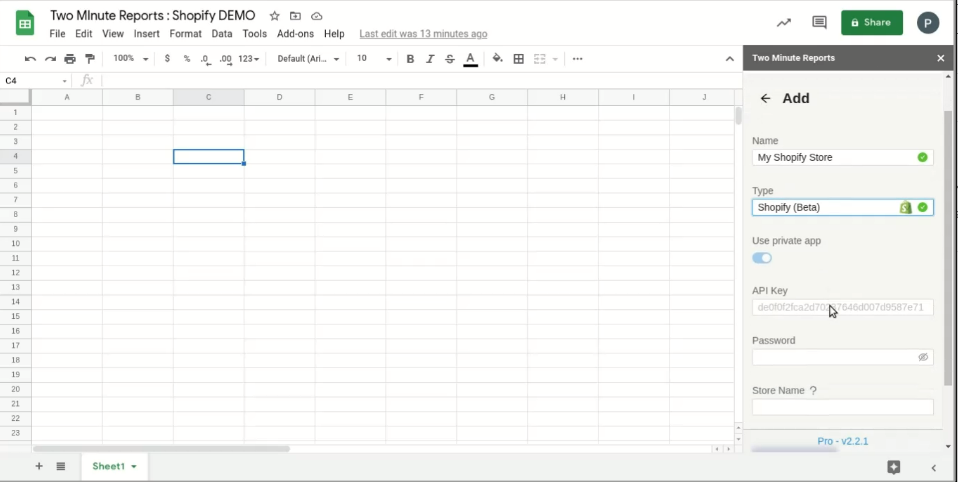Click the Name input field
Screen dimensions: 958x482
[843, 157]
